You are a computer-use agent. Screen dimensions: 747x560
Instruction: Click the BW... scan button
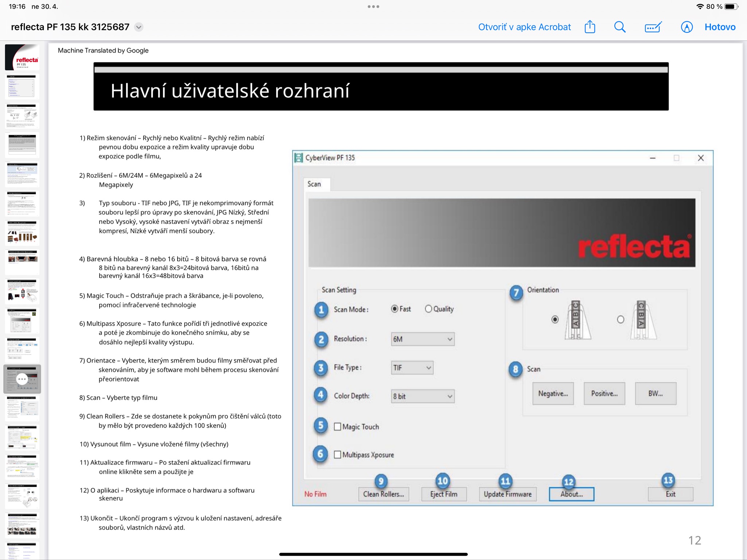click(655, 393)
